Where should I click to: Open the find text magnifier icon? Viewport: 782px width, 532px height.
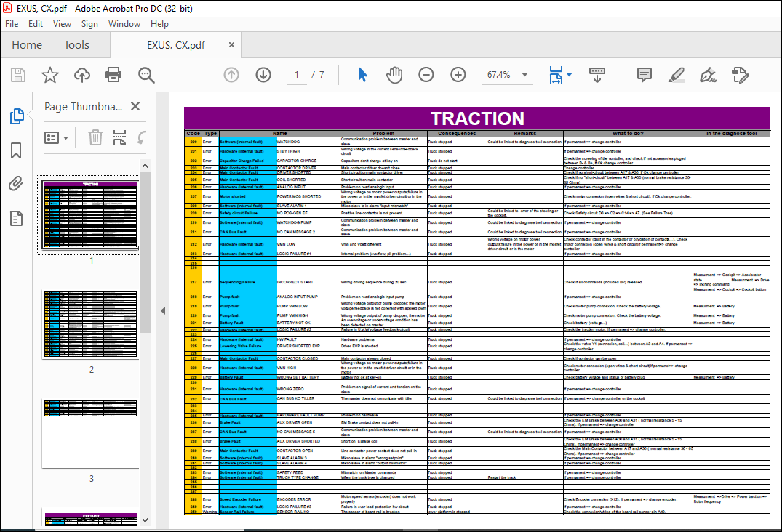coord(146,75)
